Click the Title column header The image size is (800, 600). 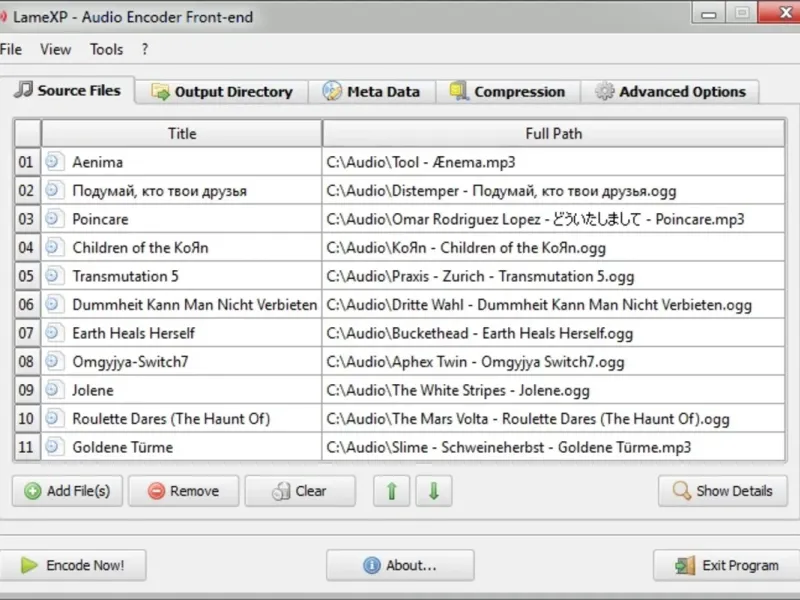click(182, 134)
